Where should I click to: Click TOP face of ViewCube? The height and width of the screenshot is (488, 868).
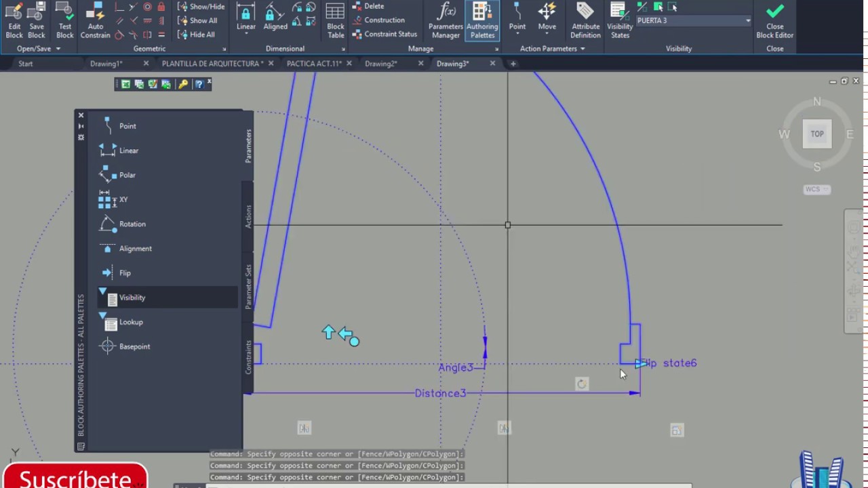click(817, 134)
